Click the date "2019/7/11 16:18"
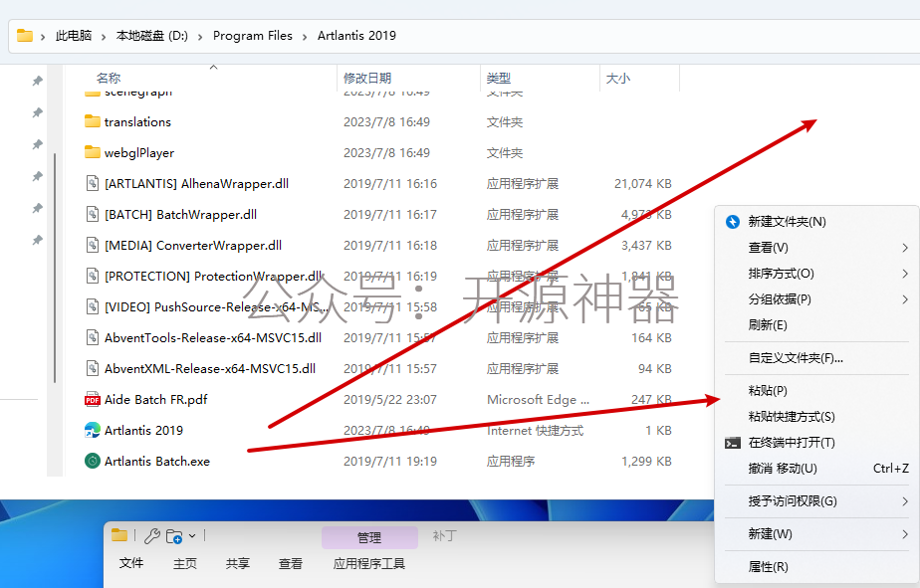Viewport: 920px width, 588px height. [390, 245]
